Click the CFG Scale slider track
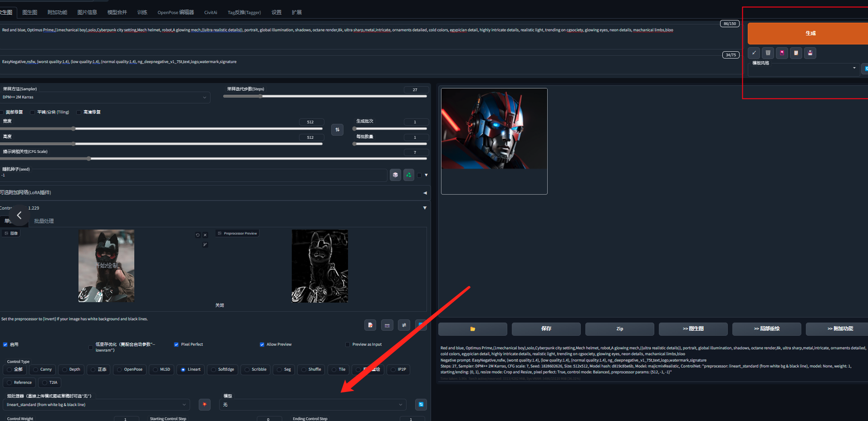Screen dimensions: 868x421 213,159
